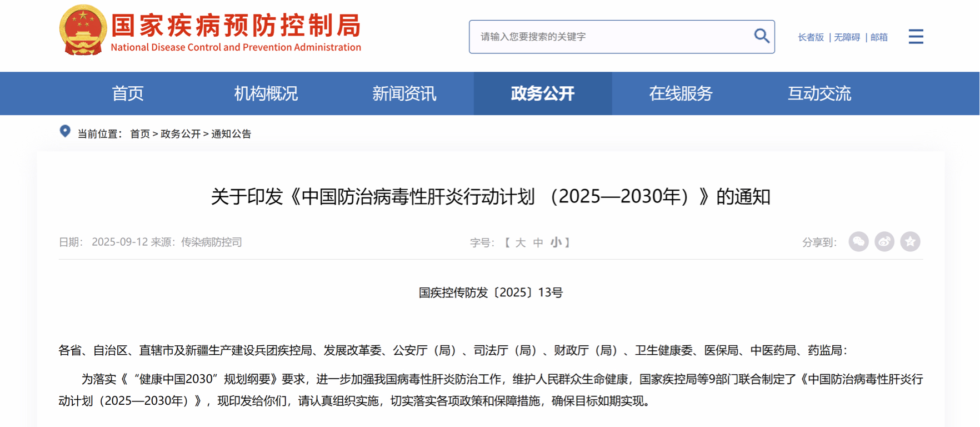Click the 字号 label
Image resolution: width=980 pixels, height=427 pixels.
click(482, 242)
